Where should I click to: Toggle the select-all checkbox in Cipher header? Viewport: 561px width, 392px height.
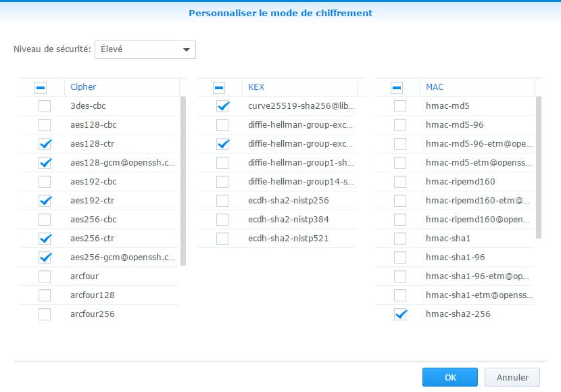tap(41, 87)
